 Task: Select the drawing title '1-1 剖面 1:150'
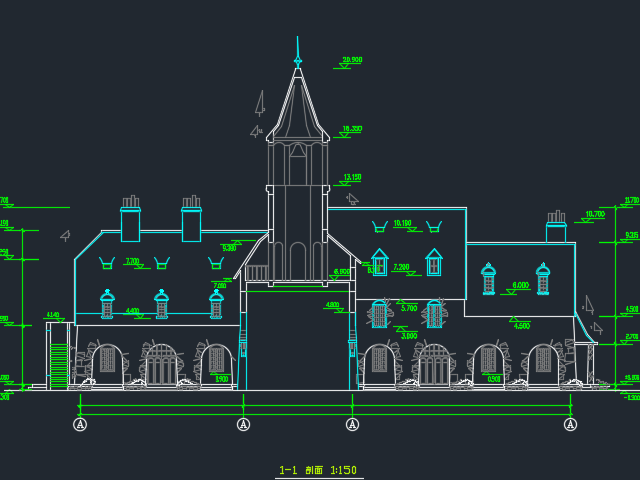(318, 470)
